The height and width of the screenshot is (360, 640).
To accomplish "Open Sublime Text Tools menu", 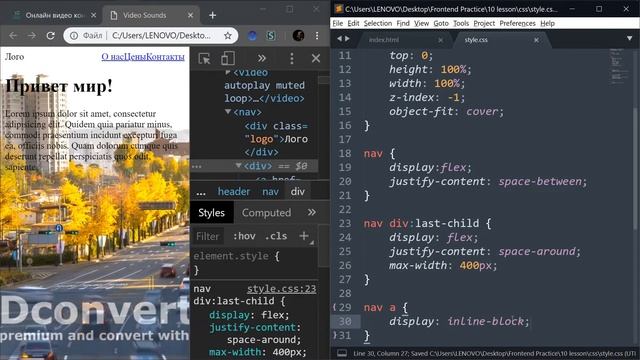I will (x=461, y=23).
